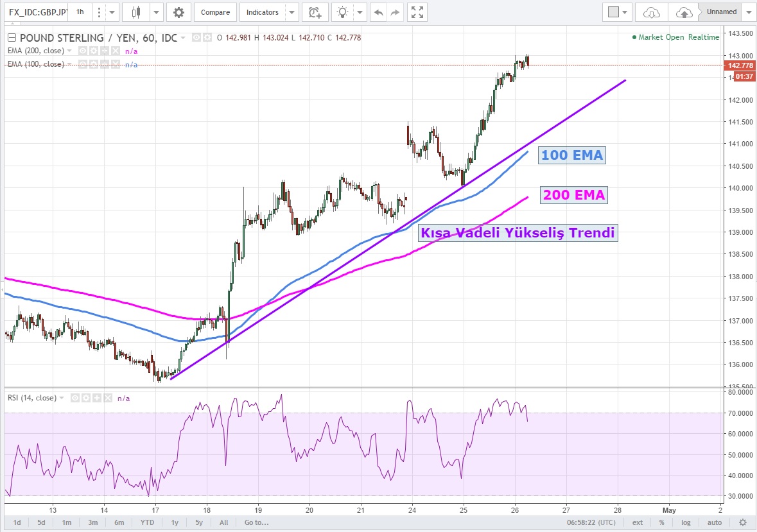The width and height of the screenshot is (757, 532).
Task: Expand the Indicators dropdown arrow
Action: (292, 12)
